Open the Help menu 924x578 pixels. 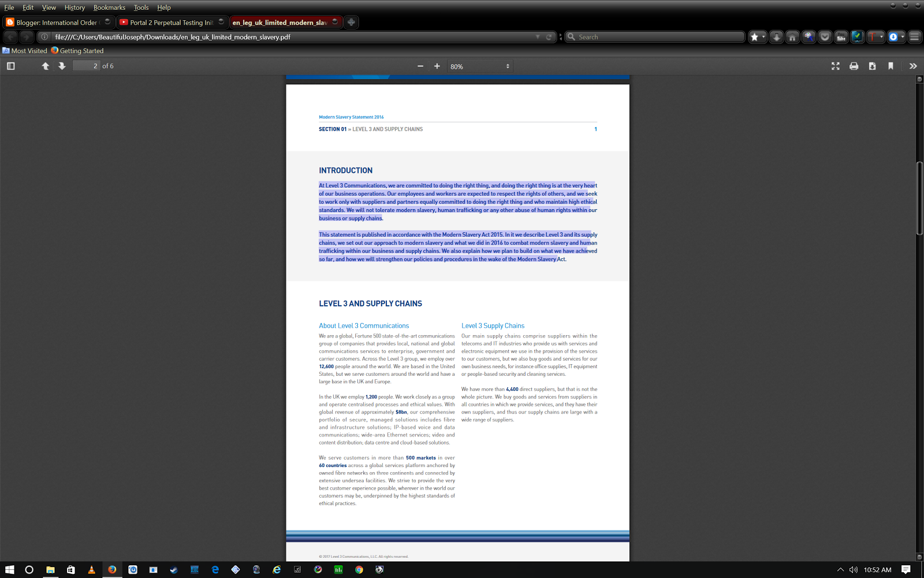164,8
